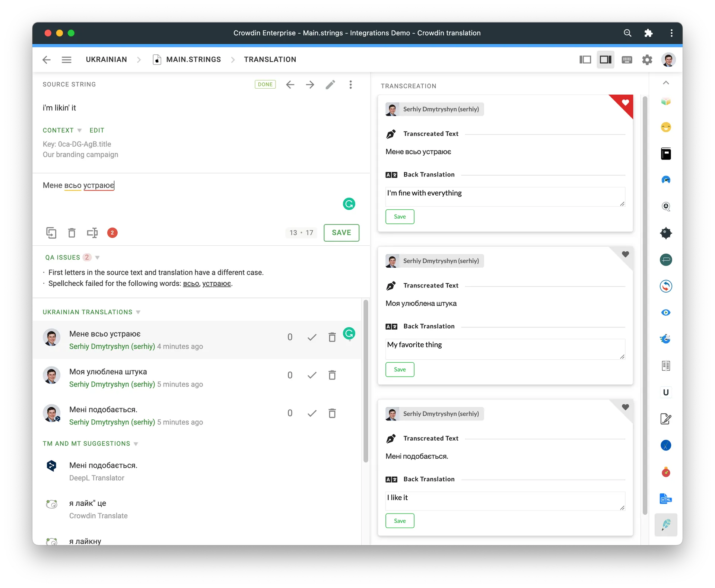Select TRANSLATION breadcrumb tab

click(x=270, y=59)
